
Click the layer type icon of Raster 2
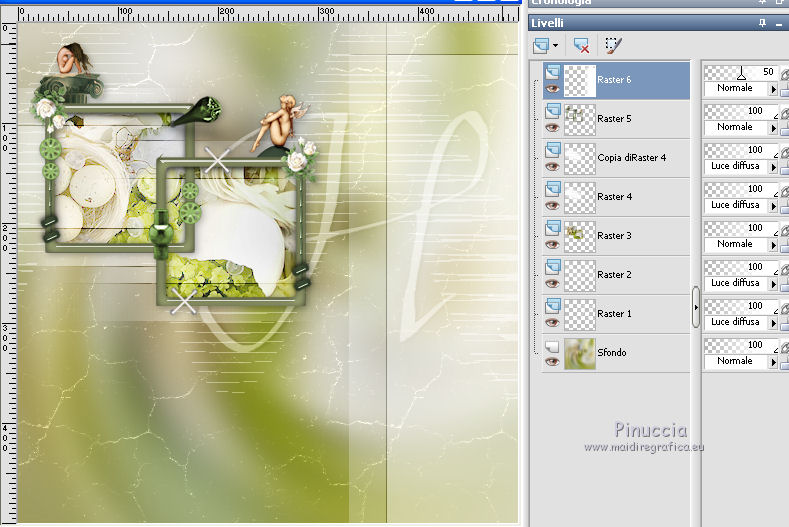pyautogui.click(x=553, y=267)
